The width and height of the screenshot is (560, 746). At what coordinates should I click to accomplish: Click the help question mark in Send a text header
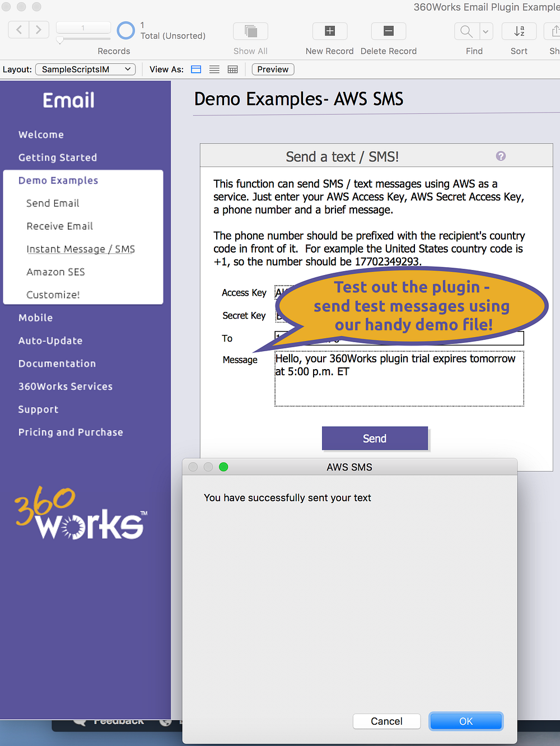pyautogui.click(x=500, y=156)
